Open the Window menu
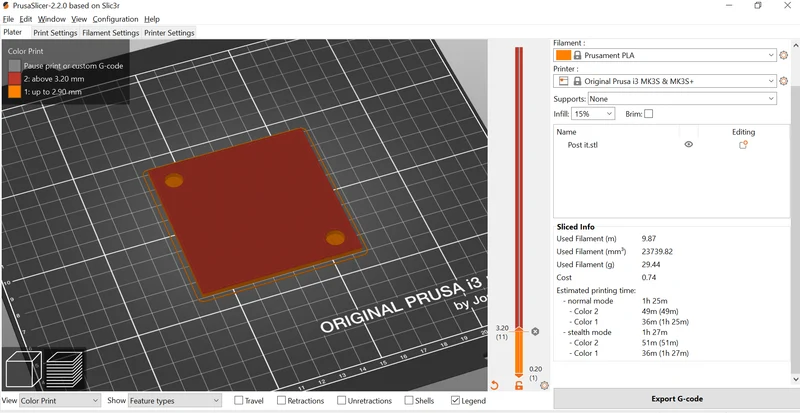800x413 pixels. (52, 19)
